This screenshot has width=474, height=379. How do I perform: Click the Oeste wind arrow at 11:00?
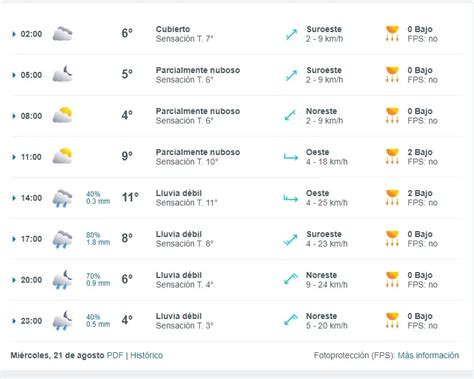(291, 157)
